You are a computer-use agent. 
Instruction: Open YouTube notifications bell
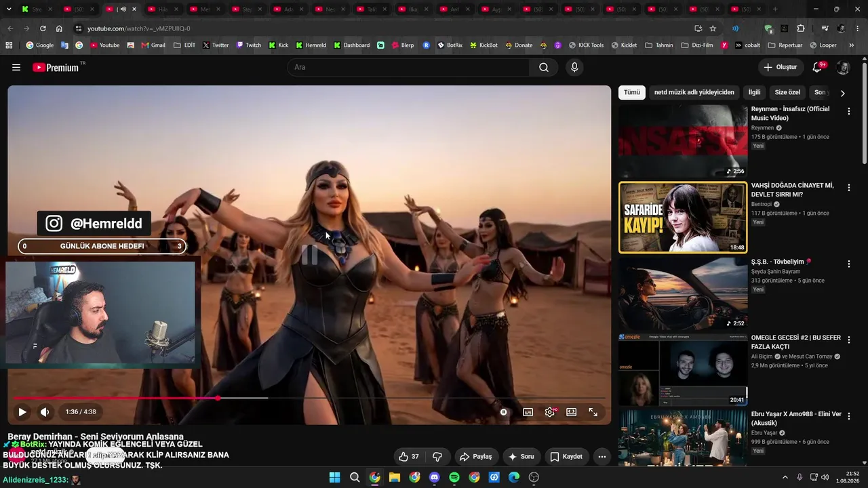818,68
